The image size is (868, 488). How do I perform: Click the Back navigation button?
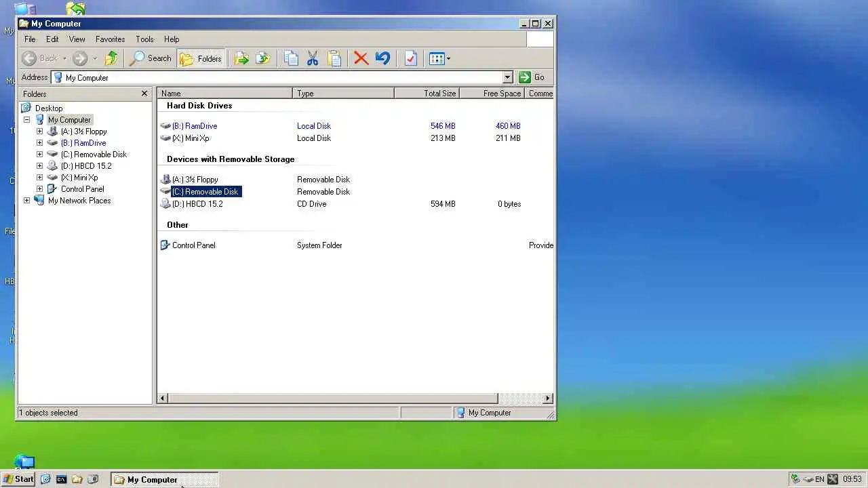(41, 58)
